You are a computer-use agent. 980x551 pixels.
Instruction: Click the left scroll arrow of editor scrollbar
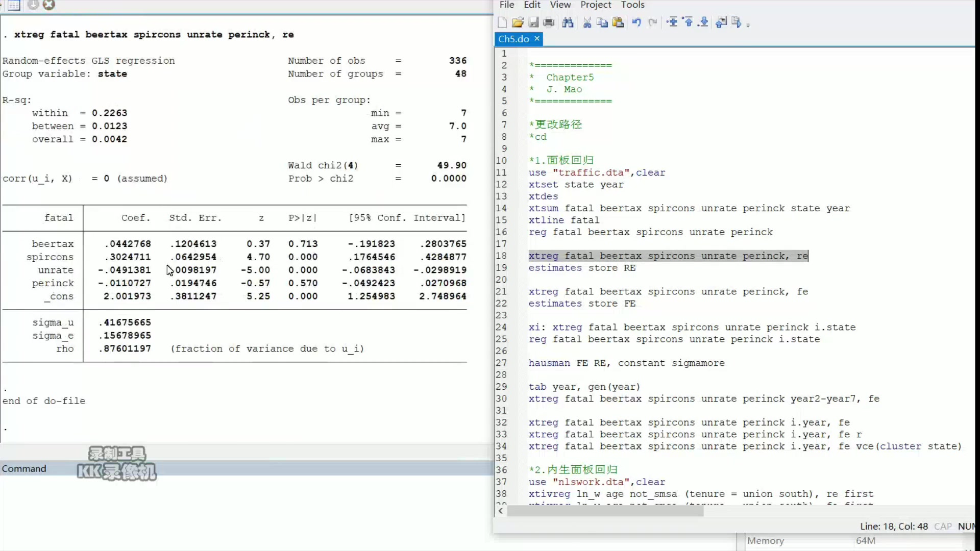[501, 511]
